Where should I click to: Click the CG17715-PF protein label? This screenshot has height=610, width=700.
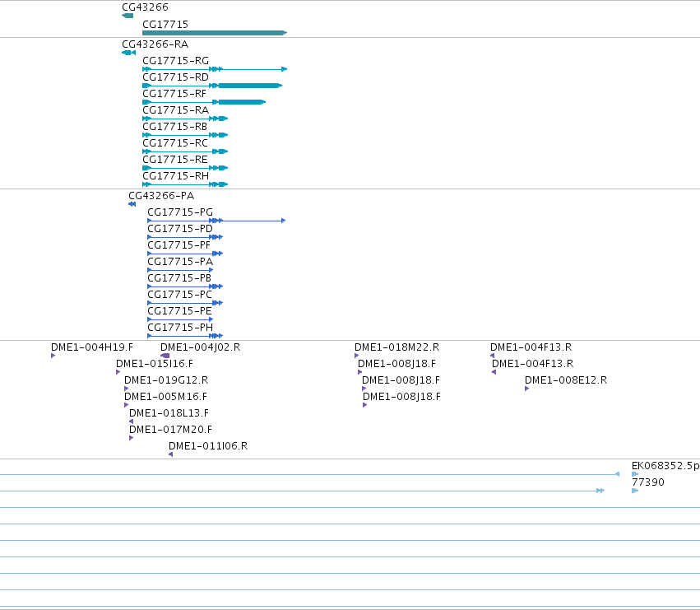[178, 245]
